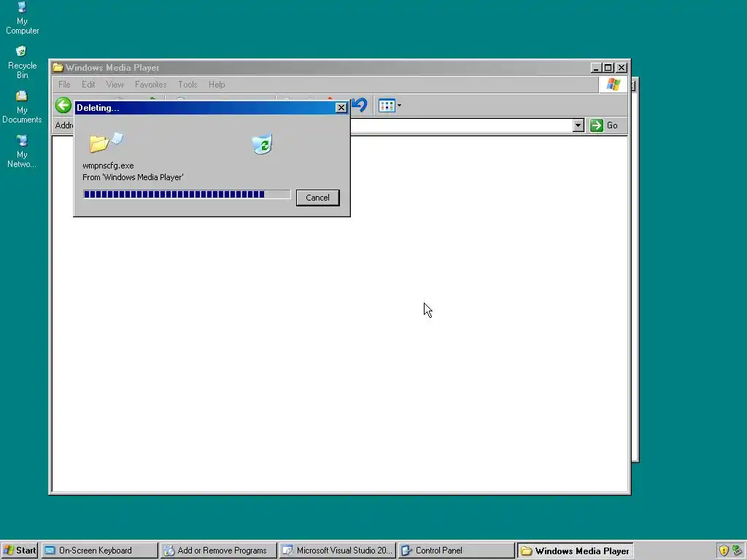Select the My Computer desktop icon

(x=22, y=18)
